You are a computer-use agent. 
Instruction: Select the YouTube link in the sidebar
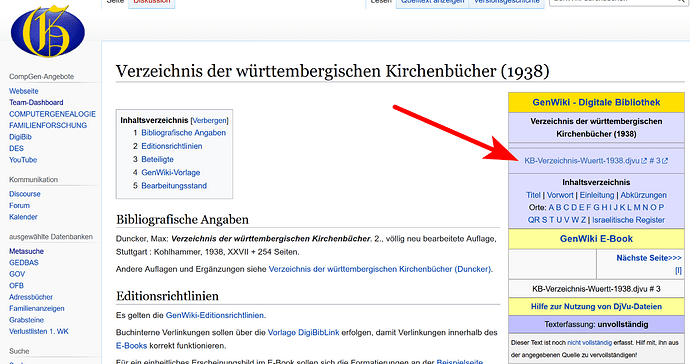[x=23, y=160]
